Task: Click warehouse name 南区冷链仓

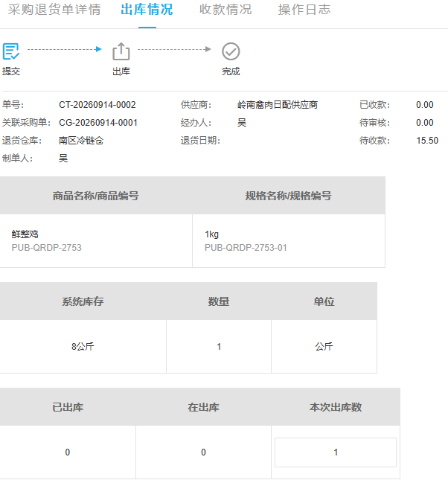Action: [81, 140]
